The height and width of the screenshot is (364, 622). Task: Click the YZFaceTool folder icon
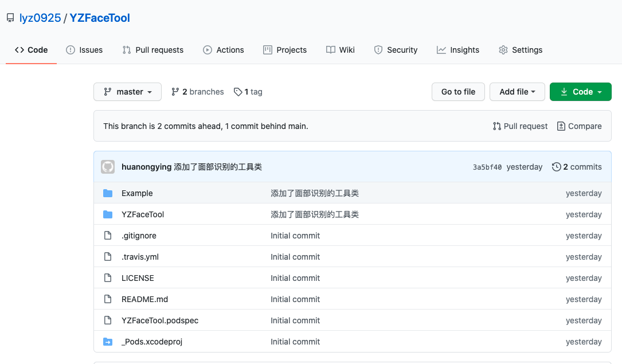[108, 214]
